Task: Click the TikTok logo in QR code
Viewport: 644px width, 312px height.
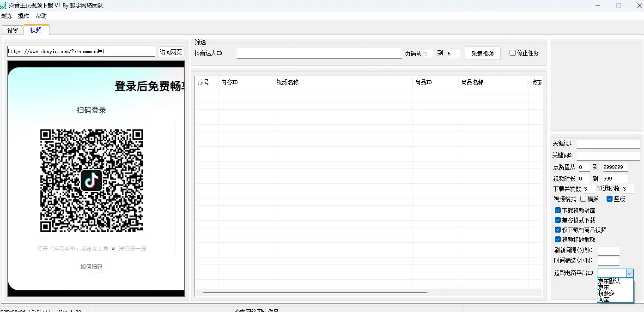Action: 91,180
